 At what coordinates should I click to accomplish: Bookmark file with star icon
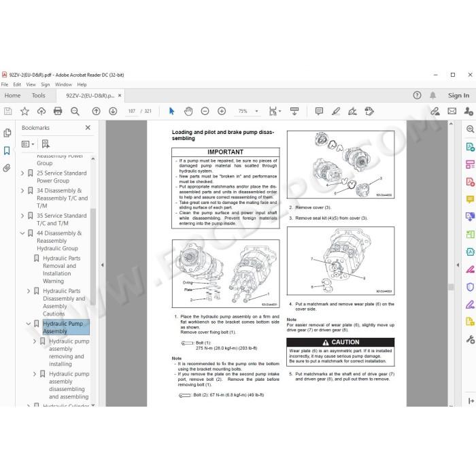[x=24, y=111]
